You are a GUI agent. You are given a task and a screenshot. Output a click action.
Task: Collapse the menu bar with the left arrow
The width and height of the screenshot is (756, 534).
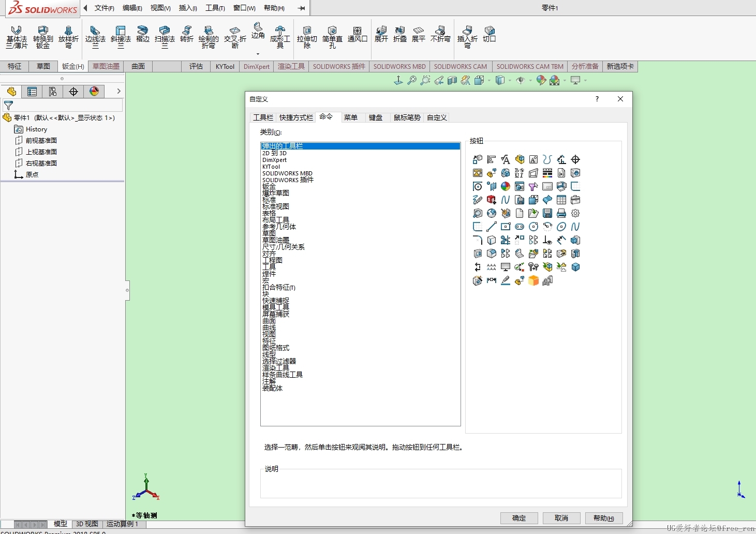(85, 8)
